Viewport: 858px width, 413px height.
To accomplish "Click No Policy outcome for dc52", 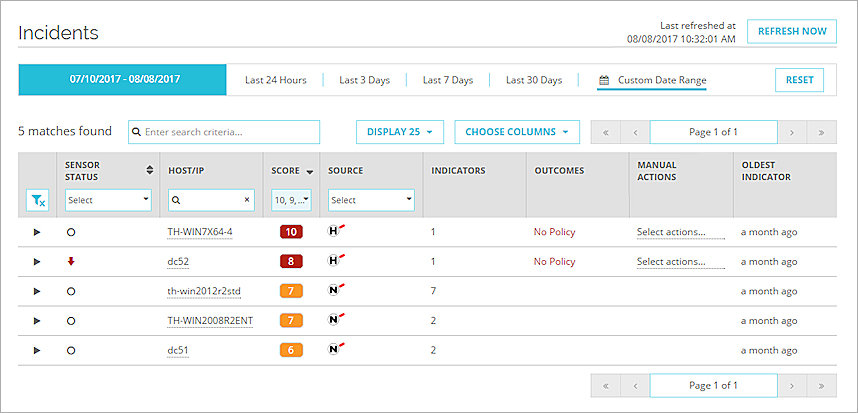I will tap(554, 262).
